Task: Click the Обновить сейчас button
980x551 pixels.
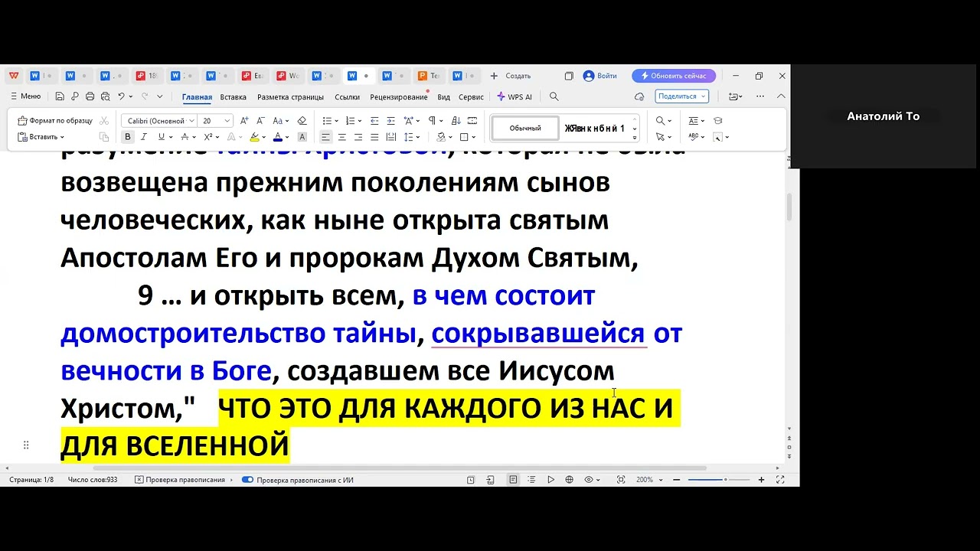Action: (x=674, y=76)
